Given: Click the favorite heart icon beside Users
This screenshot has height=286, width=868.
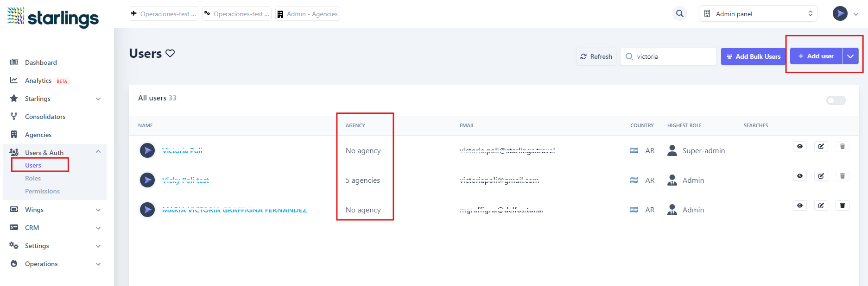Looking at the screenshot, I should coord(170,54).
